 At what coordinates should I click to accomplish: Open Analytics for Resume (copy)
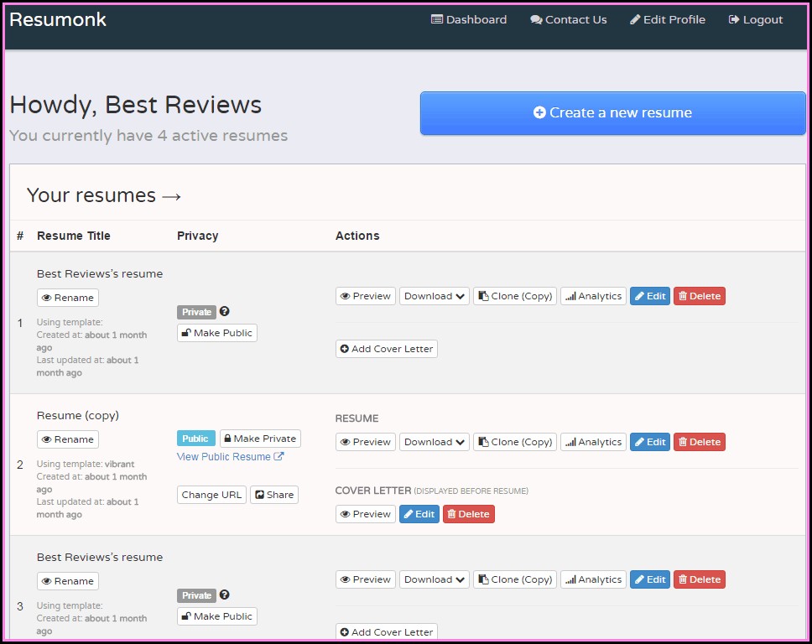pyautogui.click(x=593, y=442)
